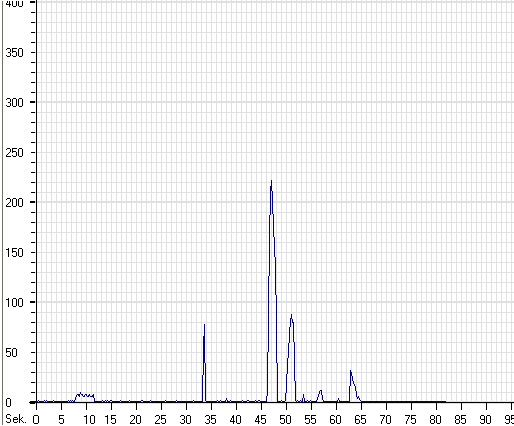
Task: Click the end of the trace near 82 seconds
Action: click(445, 402)
